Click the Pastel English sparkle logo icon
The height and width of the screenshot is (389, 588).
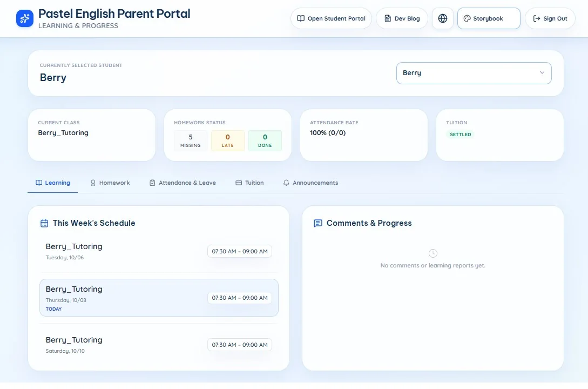tap(25, 18)
